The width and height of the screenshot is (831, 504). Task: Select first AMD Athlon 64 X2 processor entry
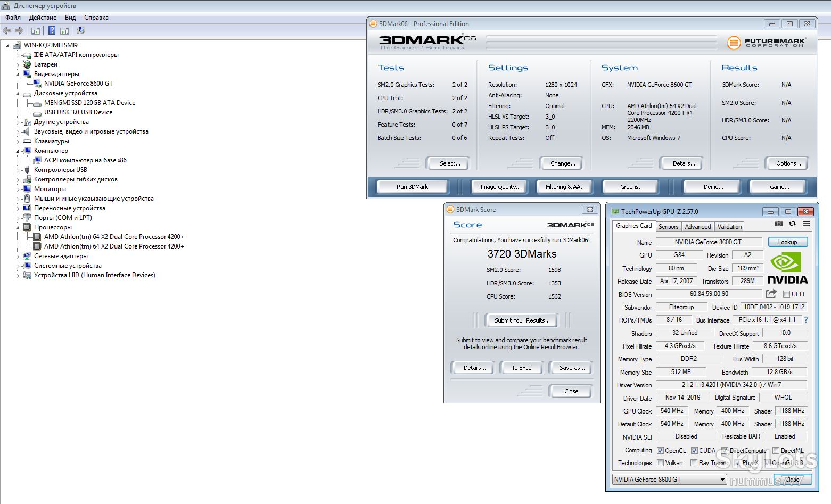[114, 237]
